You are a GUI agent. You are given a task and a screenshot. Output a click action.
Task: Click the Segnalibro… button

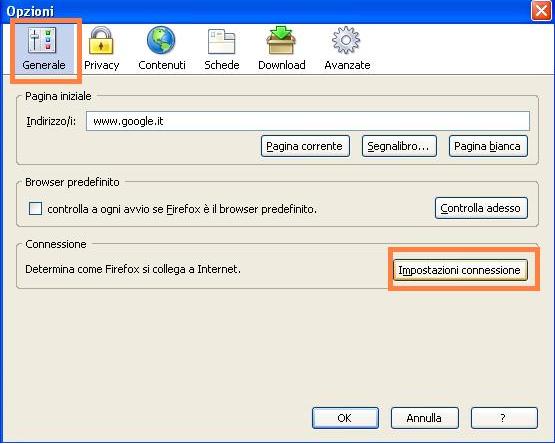[399, 146]
